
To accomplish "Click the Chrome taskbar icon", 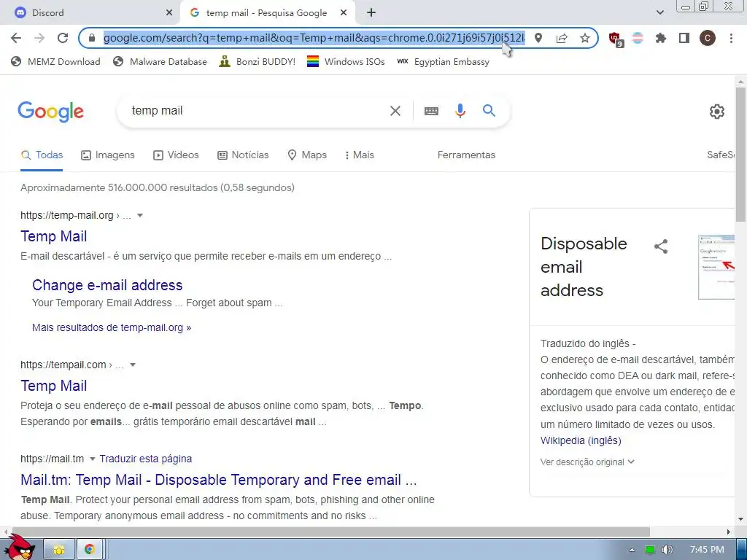I will [x=89, y=550].
